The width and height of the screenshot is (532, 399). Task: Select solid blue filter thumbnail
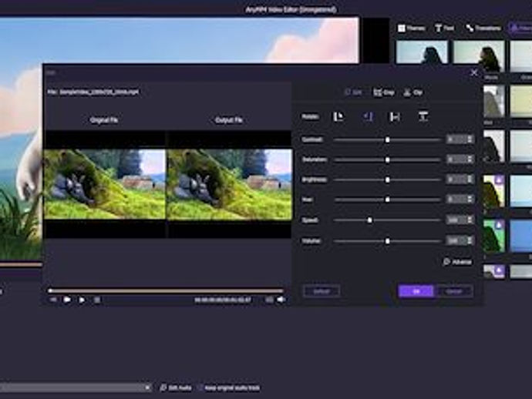coord(521,236)
